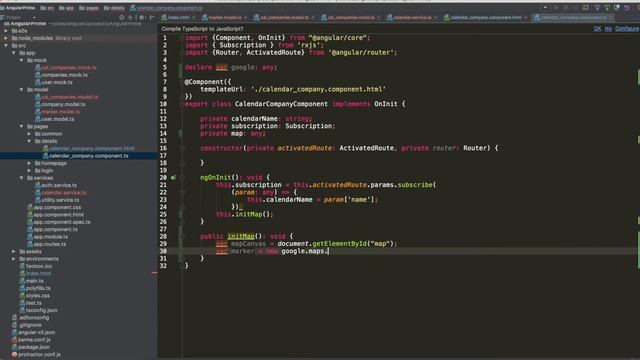Click the karma.conf.js file icon

point(14,340)
